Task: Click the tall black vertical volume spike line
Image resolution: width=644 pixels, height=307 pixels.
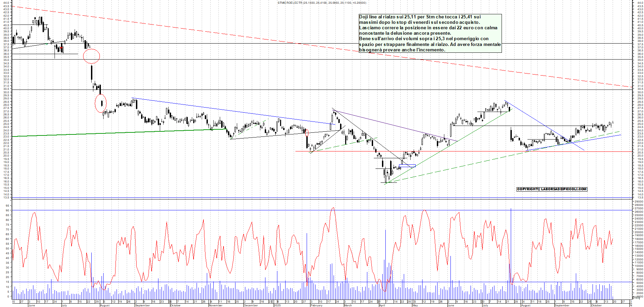Action: tap(511, 245)
